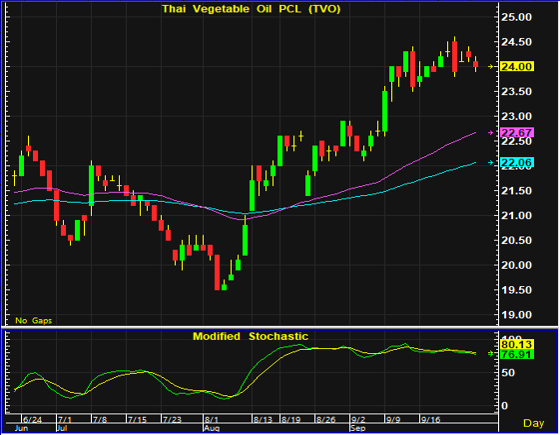Click the Day timeframe label
This screenshot has height=435, width=560.
534,423
